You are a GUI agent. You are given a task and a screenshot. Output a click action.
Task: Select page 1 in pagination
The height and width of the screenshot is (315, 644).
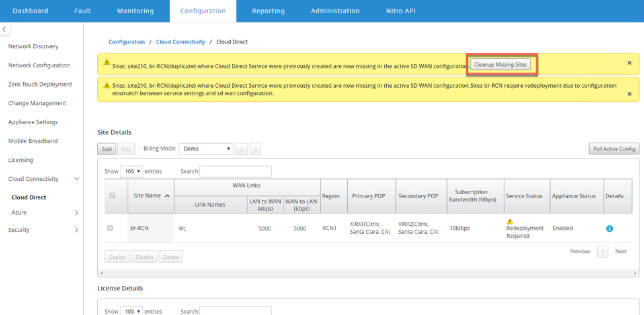(602, 252)
